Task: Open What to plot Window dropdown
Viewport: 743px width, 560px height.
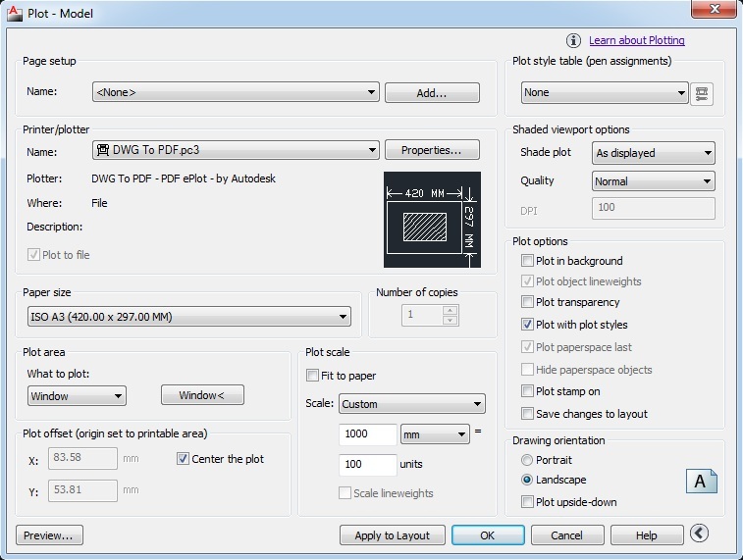Action: pos(77,396)
